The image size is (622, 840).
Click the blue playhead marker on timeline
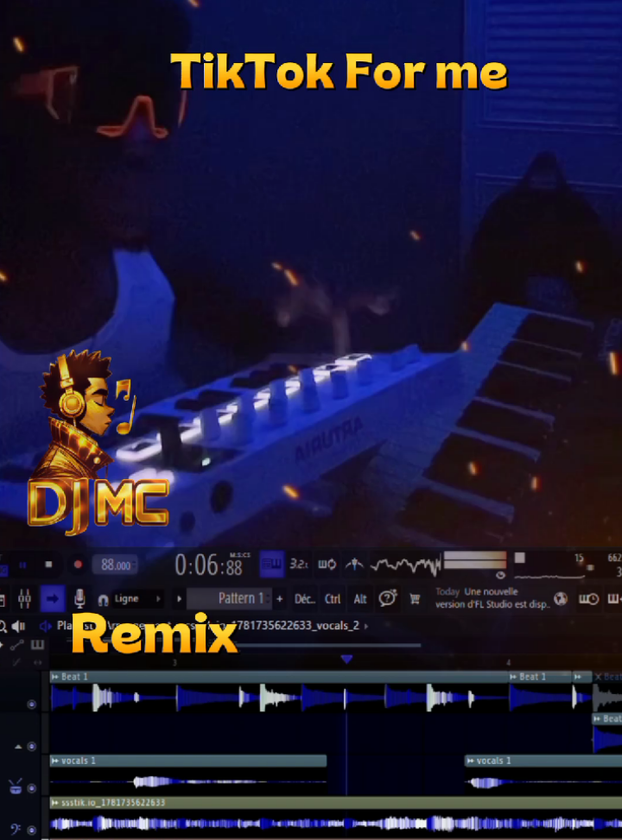pyautogui.click(x=346, y=659)
